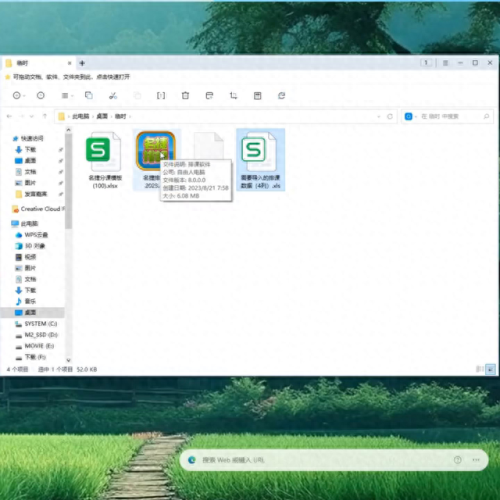Click 临时 in the address breadcrumb

pyautogui.click(x=120, y=116)
